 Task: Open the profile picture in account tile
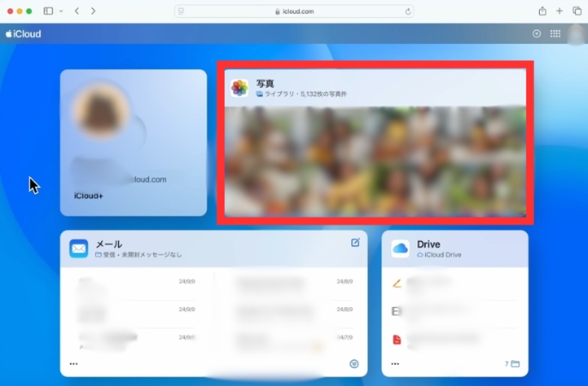pos(101,111)
